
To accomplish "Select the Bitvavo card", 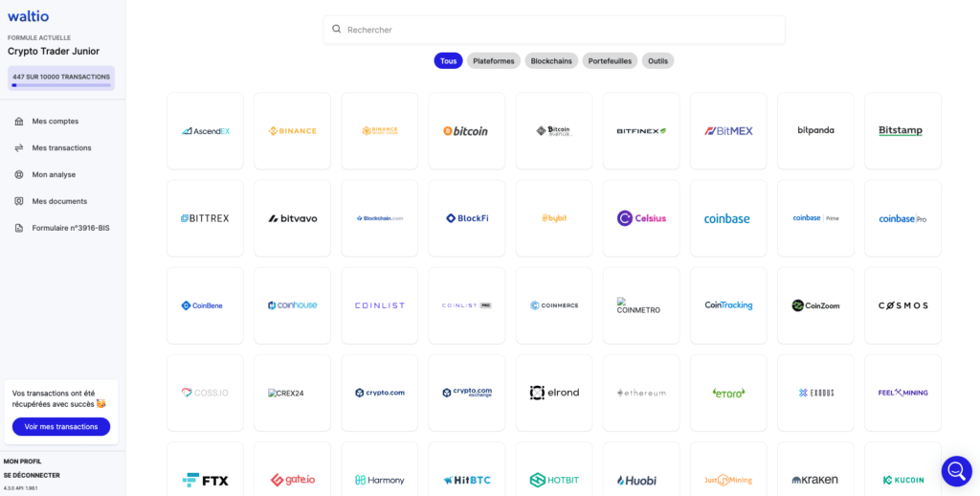I will pos(292,218).
